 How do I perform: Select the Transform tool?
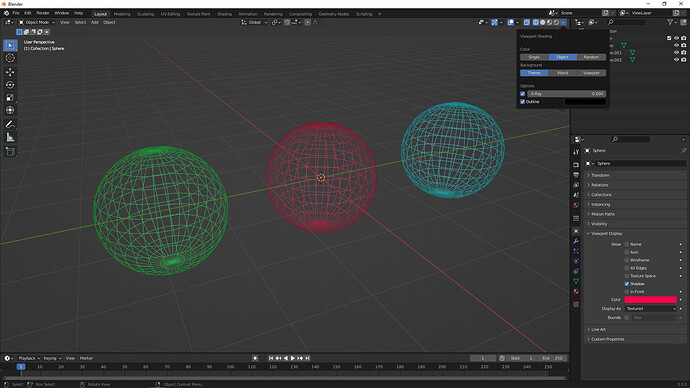coord(10,110)
